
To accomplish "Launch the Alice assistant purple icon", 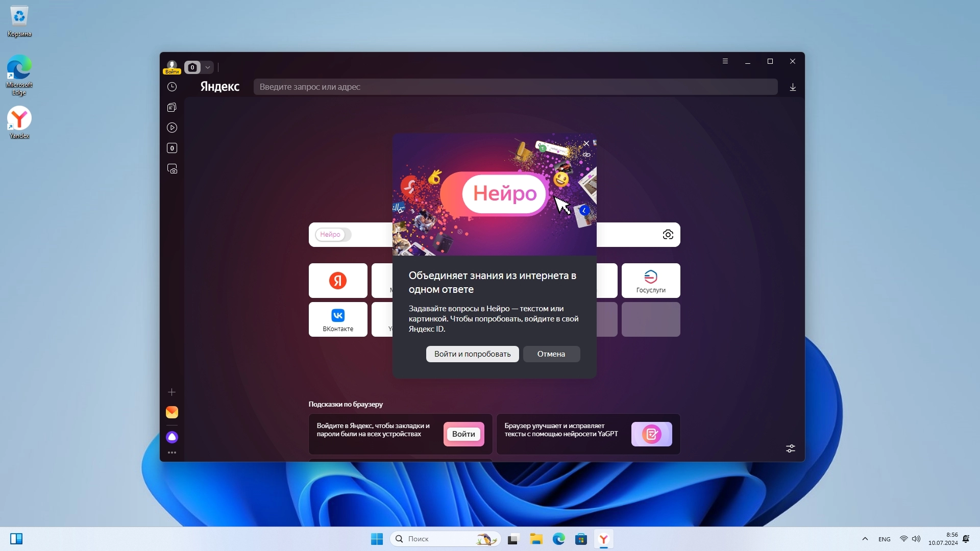I will [x=172, y=437].
